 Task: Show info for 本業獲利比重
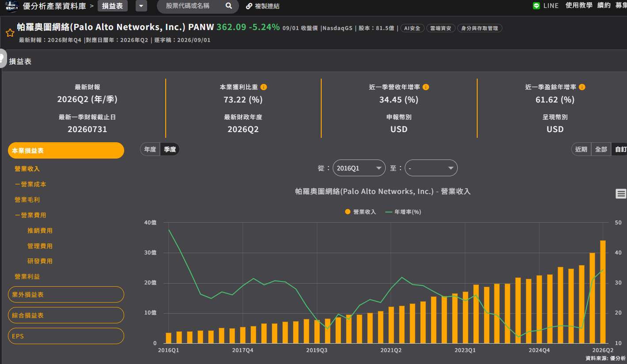click(264, 87)
